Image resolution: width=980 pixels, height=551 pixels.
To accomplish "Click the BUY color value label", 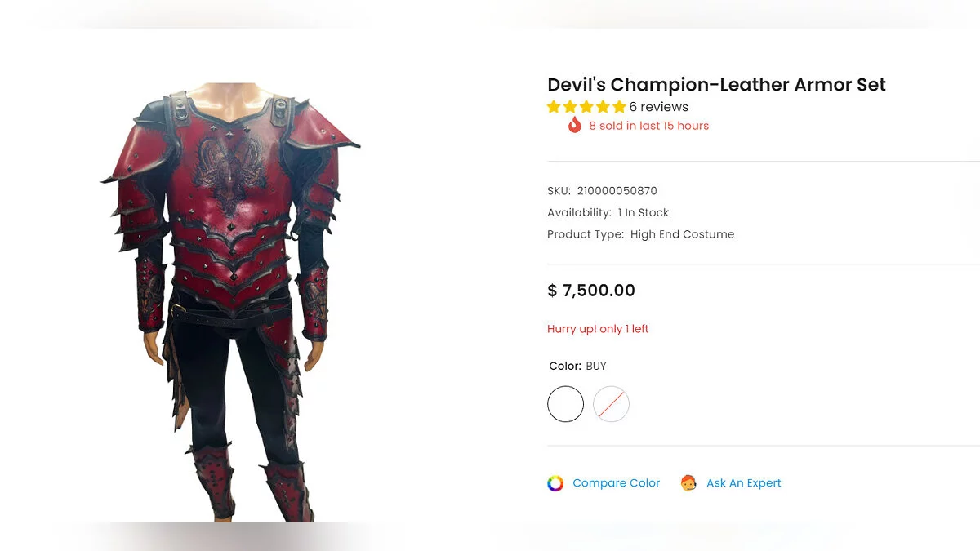I will [x=596, y=366].
